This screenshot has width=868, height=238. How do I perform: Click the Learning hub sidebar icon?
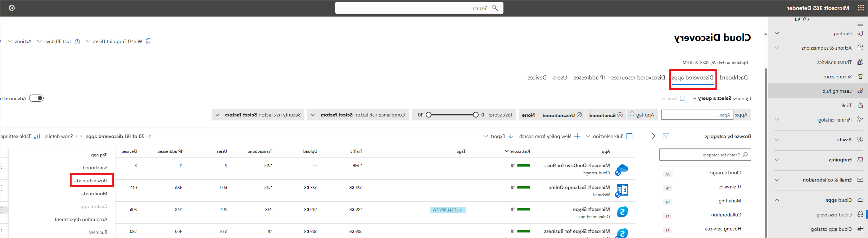pyautogui.click(x=860, y=91)
